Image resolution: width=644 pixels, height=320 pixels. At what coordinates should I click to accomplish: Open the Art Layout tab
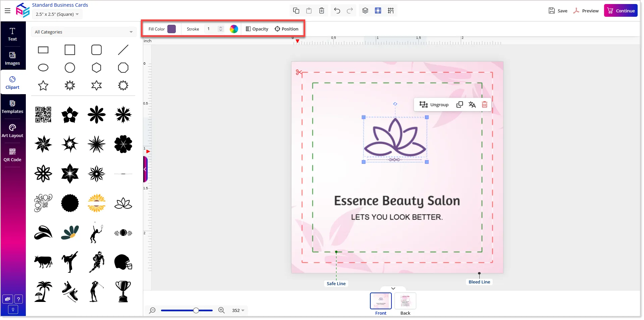coord(12,131)
